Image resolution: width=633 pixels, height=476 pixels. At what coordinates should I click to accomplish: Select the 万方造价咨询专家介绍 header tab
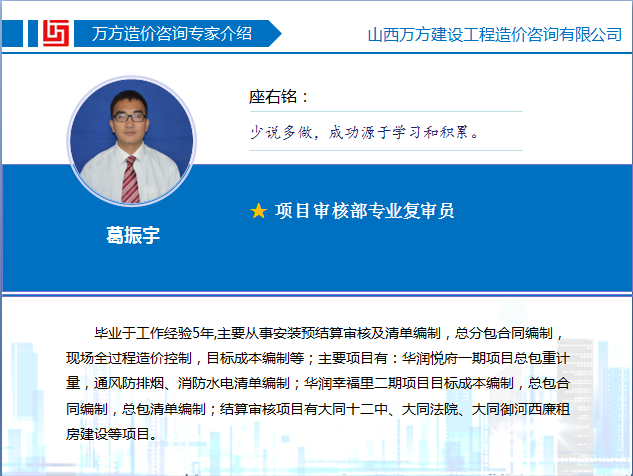click(170, 33)
